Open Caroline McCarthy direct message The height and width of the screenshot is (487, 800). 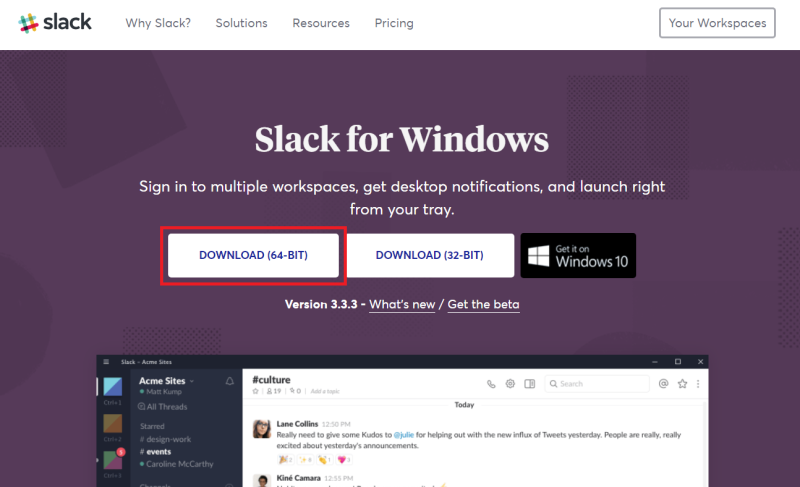[x=177, y=464]
